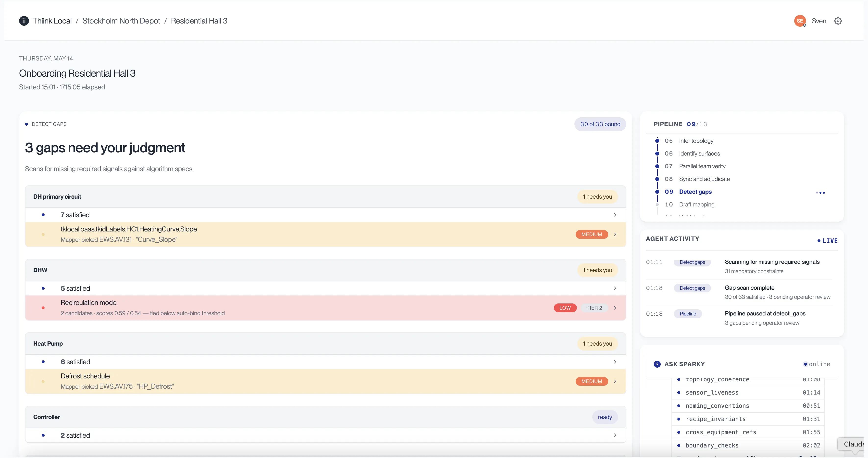868x458 pixels.
Task: Click the Thiink Local logo icon
Action: pos(24,21)
